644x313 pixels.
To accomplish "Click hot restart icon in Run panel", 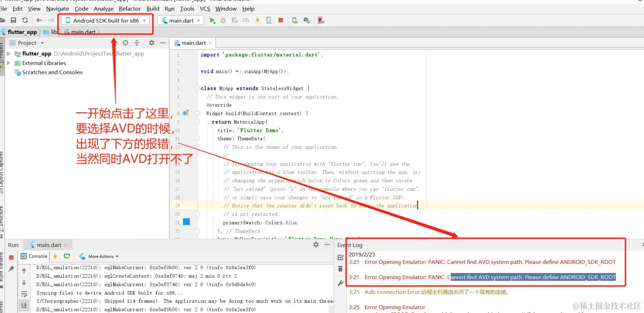I will pos(67,256).
